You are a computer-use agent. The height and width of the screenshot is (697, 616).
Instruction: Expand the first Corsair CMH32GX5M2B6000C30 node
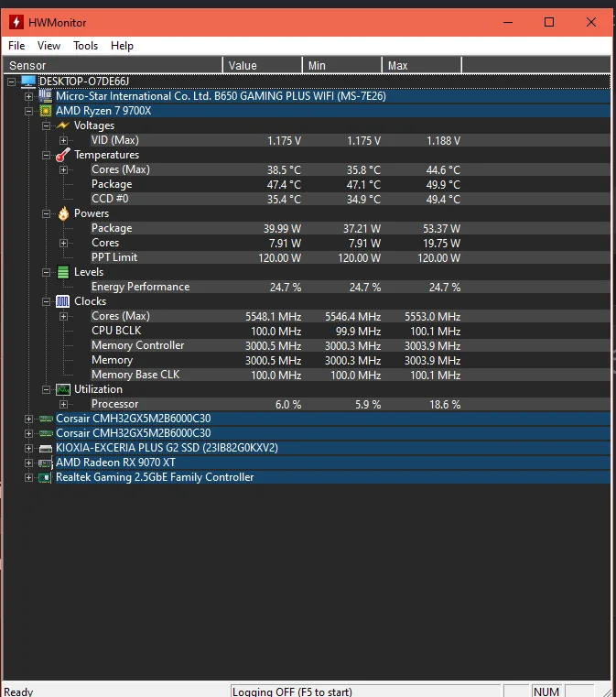(29, 419)
